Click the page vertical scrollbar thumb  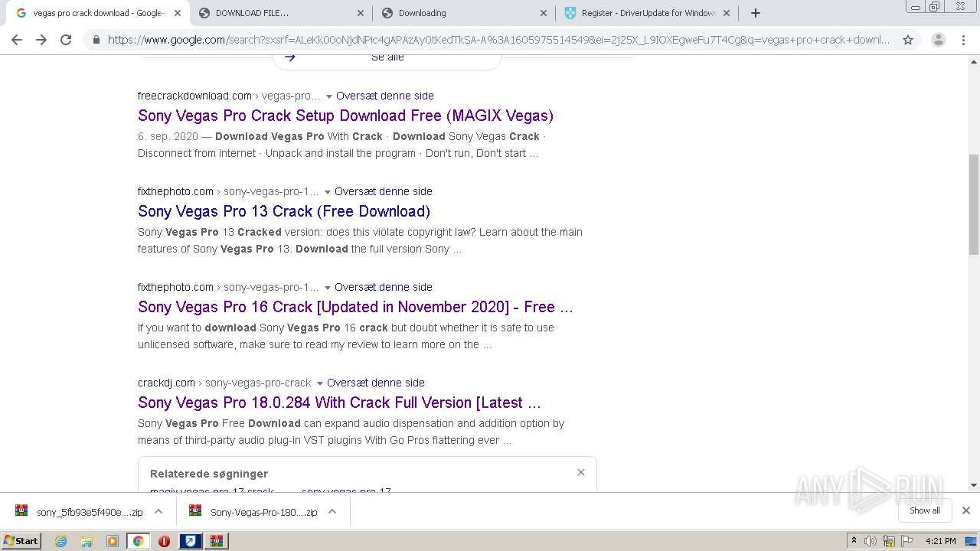(x=974, y=204)
